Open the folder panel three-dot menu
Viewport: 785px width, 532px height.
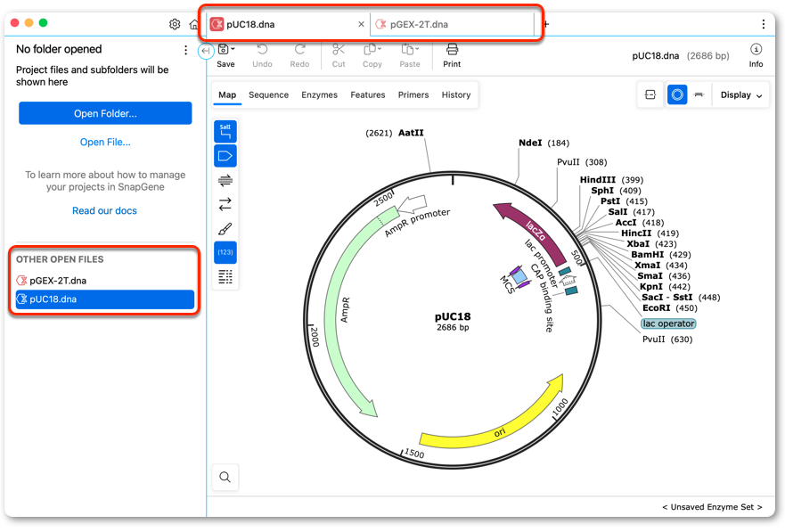coord(185,50)
